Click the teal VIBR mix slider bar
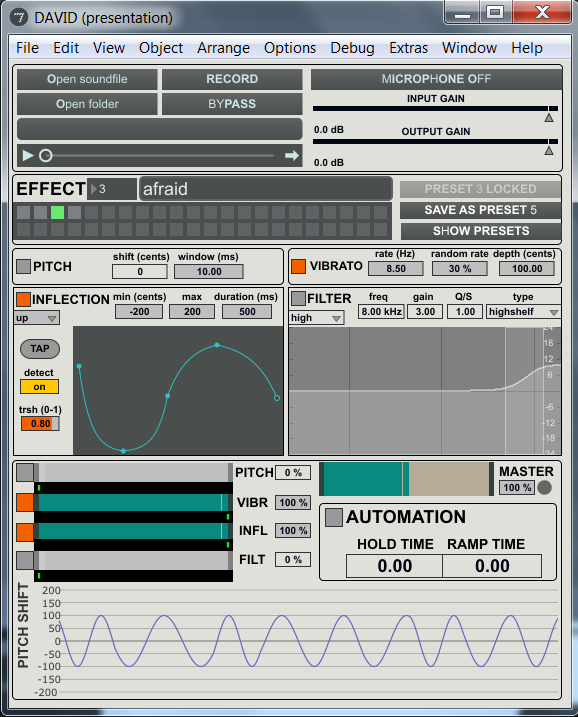 click(x=134, y=502)
